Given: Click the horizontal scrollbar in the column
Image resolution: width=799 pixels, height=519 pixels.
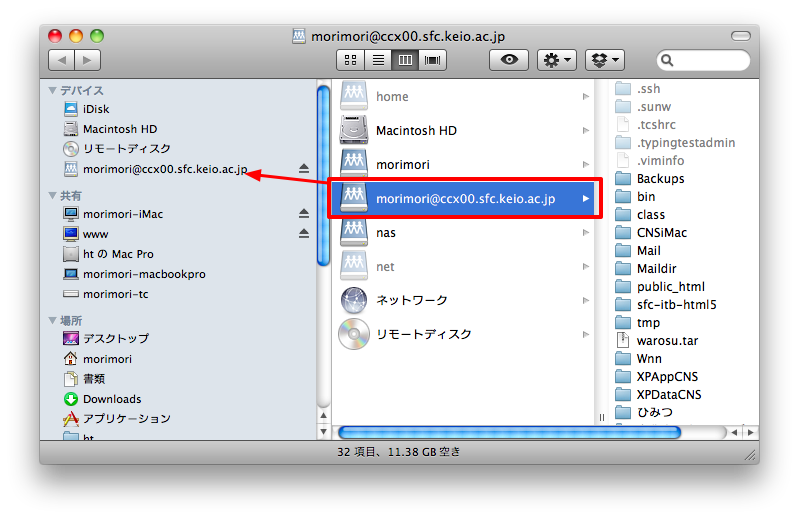Looking at the screenshot, I should (x=510, y=432).
